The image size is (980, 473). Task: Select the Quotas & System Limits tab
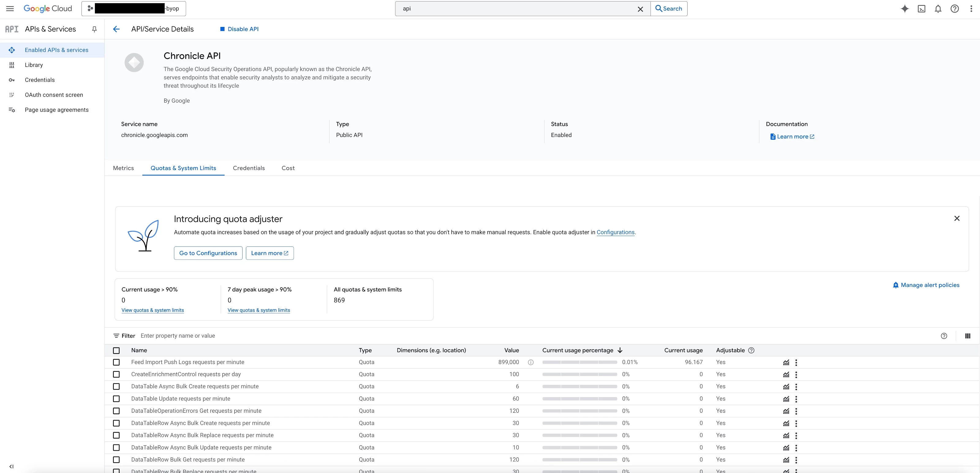click(183, 168)
